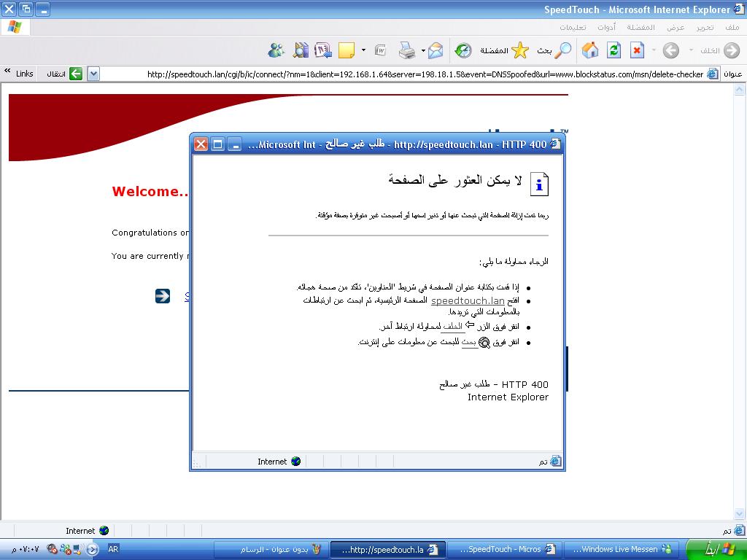Go back with the Back (الخلف) arrow button

pos(720,50)
